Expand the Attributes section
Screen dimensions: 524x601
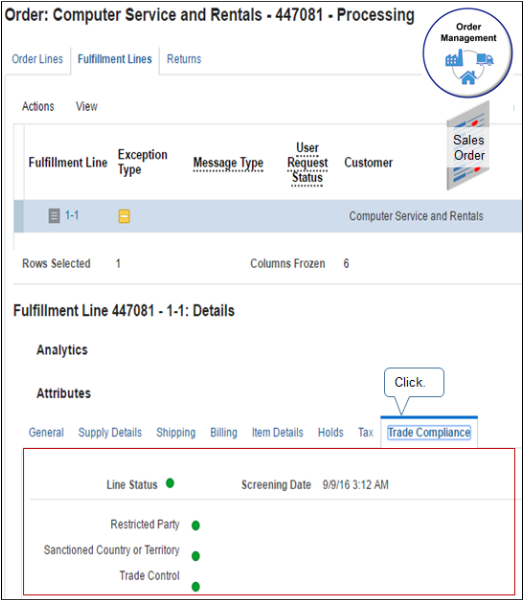coord(64,393)
